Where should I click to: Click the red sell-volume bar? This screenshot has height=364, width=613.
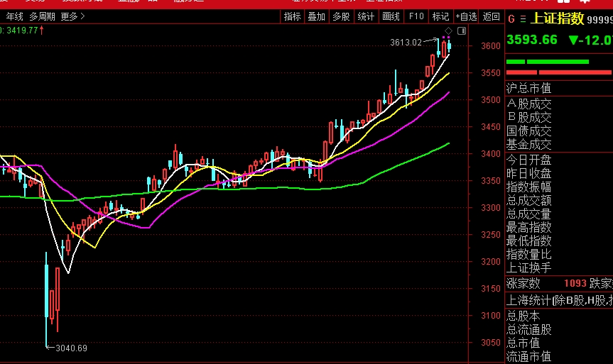pos(559,72)
